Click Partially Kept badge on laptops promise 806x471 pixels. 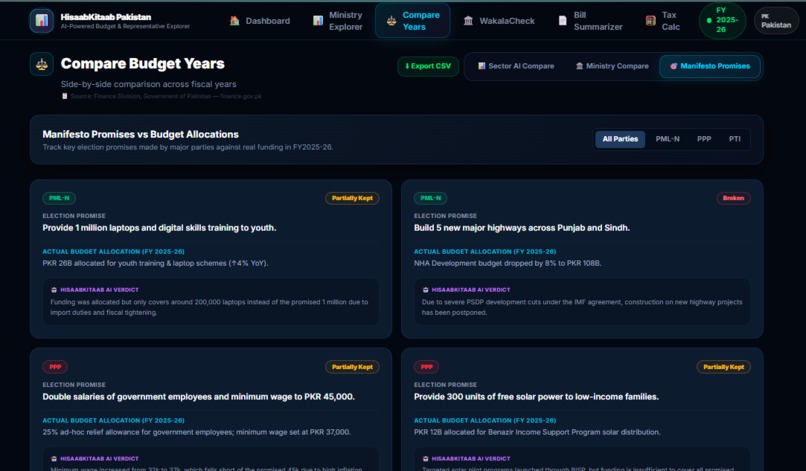352,198
